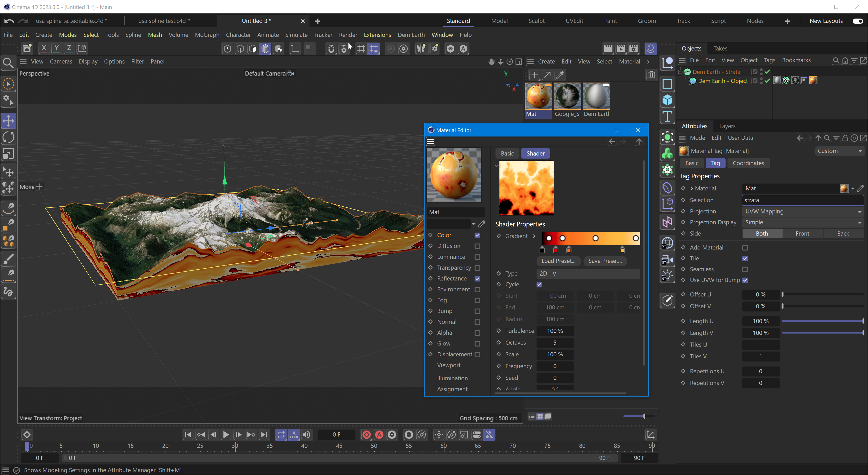This screenshot has height=475, width=868.
Task: Expand the Gradient disclosure arrow
Action: tap(534, 236)
